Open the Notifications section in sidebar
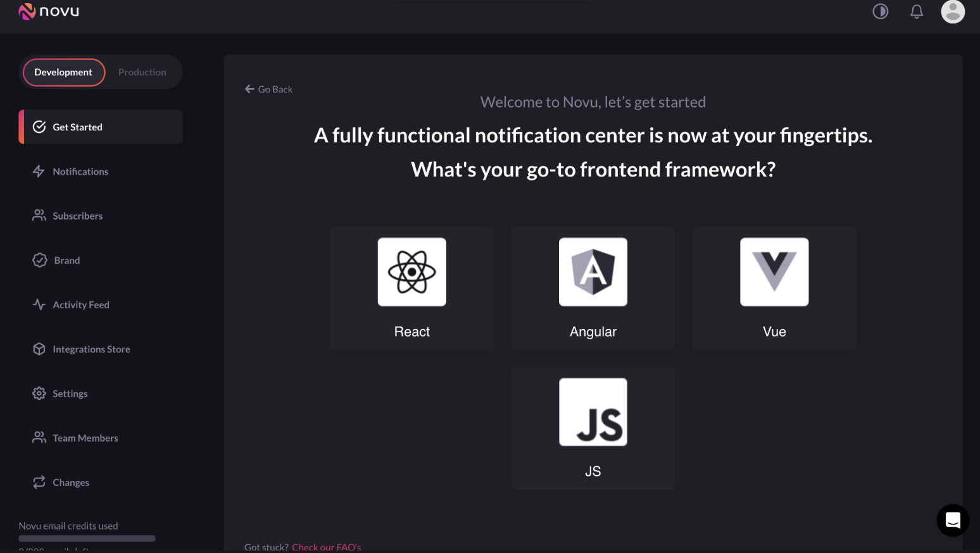Screen dimensions: 980x553 point(80,171)
